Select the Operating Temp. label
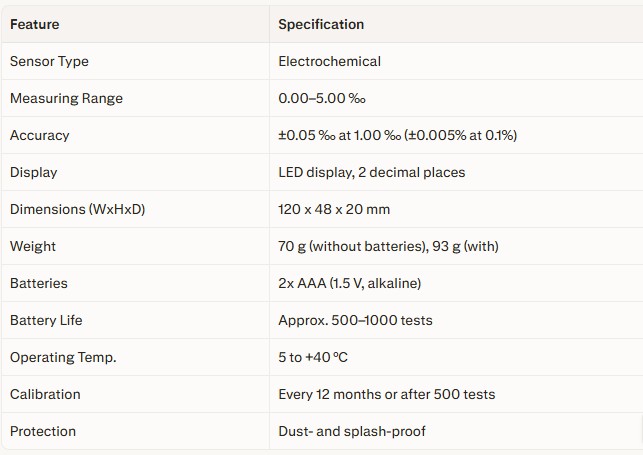Screen dimensions: 643x455 tap(63, 357)
